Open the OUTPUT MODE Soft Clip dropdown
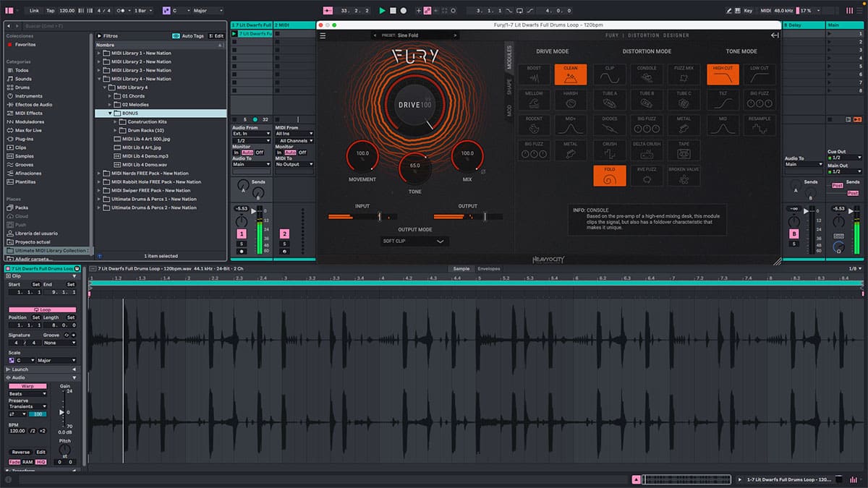Image resolution: width=868 pixels, height=488 pixels. pos(414,241)
